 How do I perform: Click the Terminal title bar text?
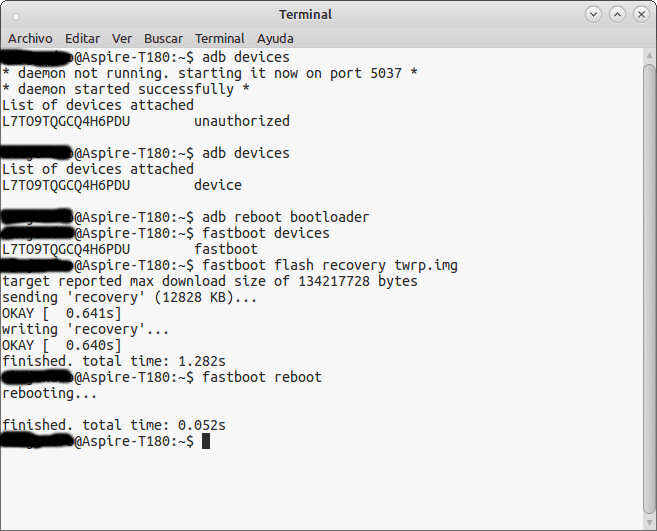click(305, 15)
